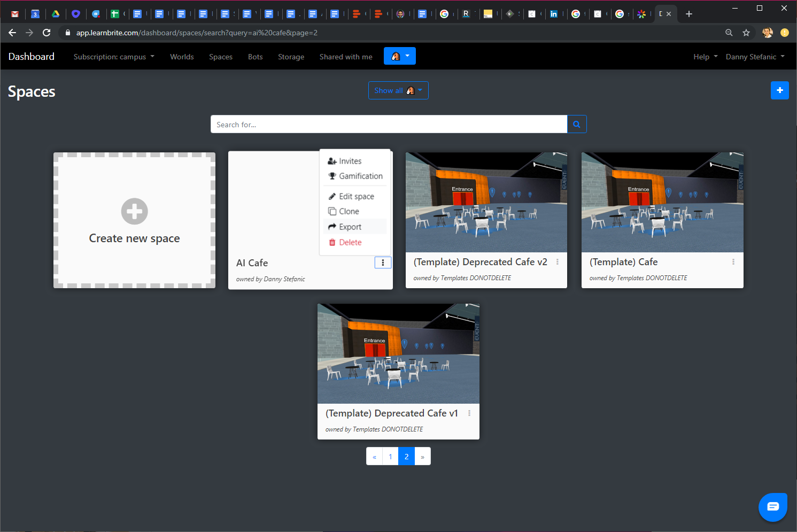Go back to the previous browser page
The height and width of the screenshot is (532, 797).
click(12, 33)
